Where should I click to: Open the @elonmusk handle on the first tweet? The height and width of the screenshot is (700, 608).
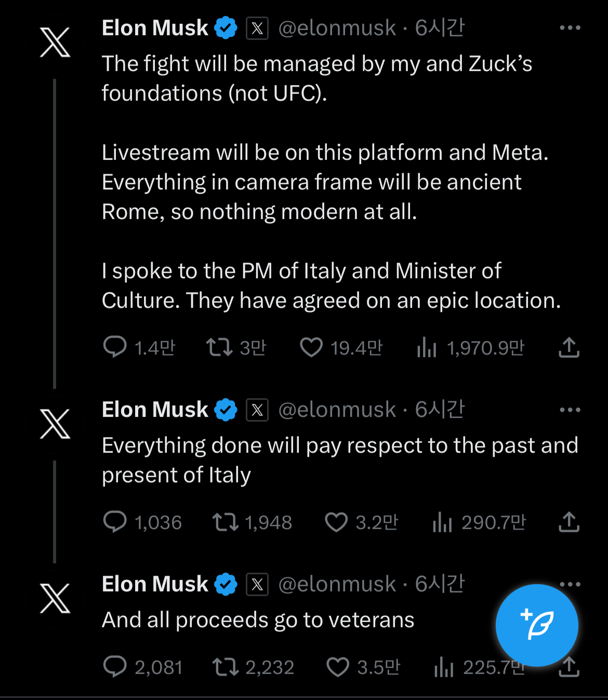(x=337, y=28)
